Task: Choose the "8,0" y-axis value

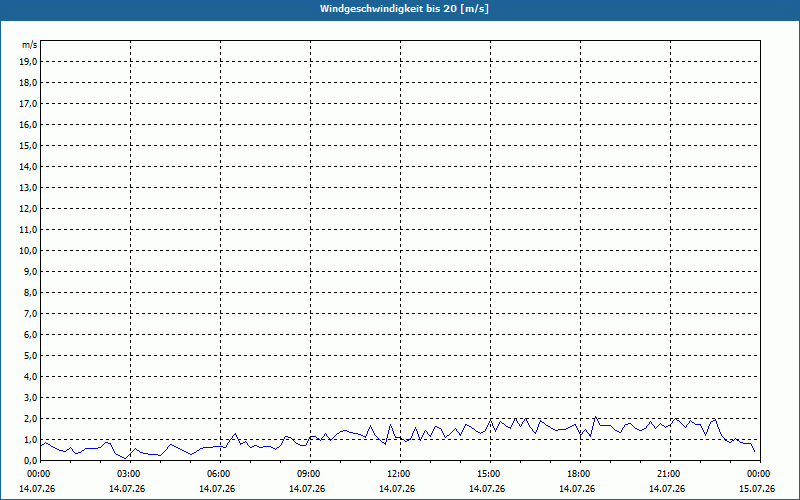Action: coord(30,292)
